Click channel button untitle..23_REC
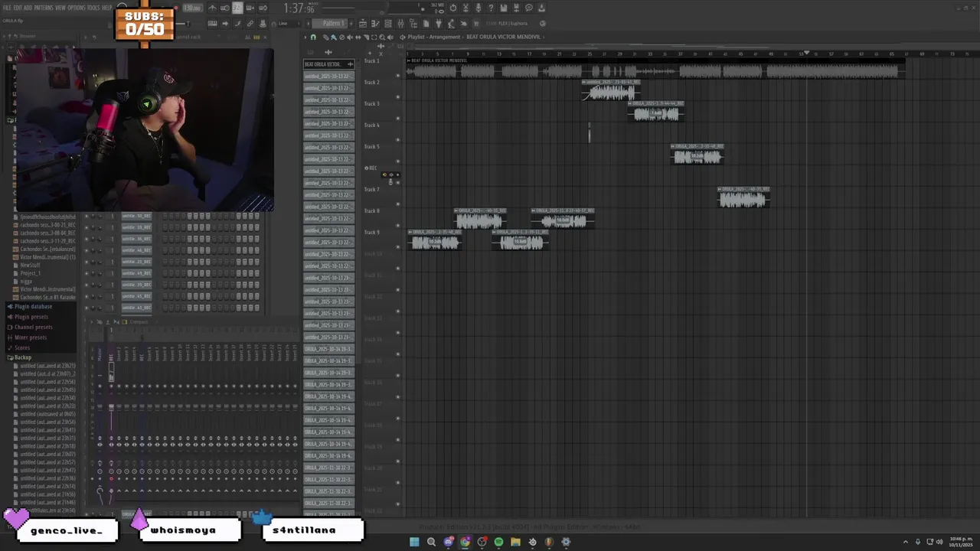Viewport: 980px width, 551px height. click(x=137, y=262)
